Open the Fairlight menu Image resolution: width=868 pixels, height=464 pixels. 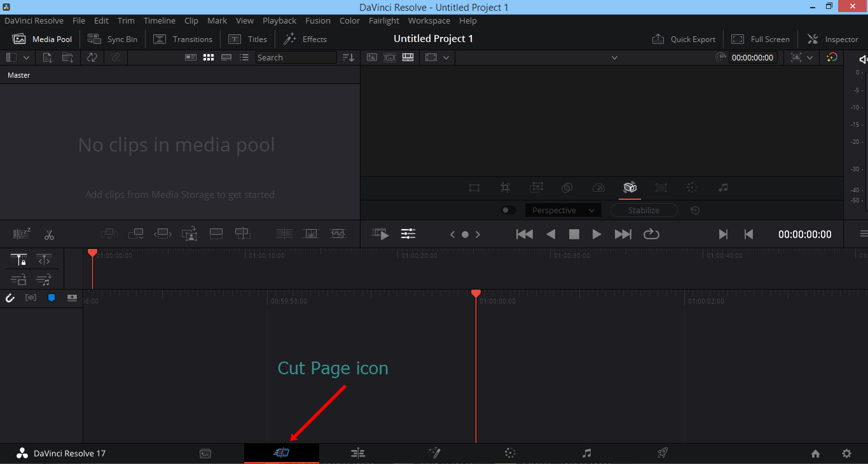(x=384, y=20)
